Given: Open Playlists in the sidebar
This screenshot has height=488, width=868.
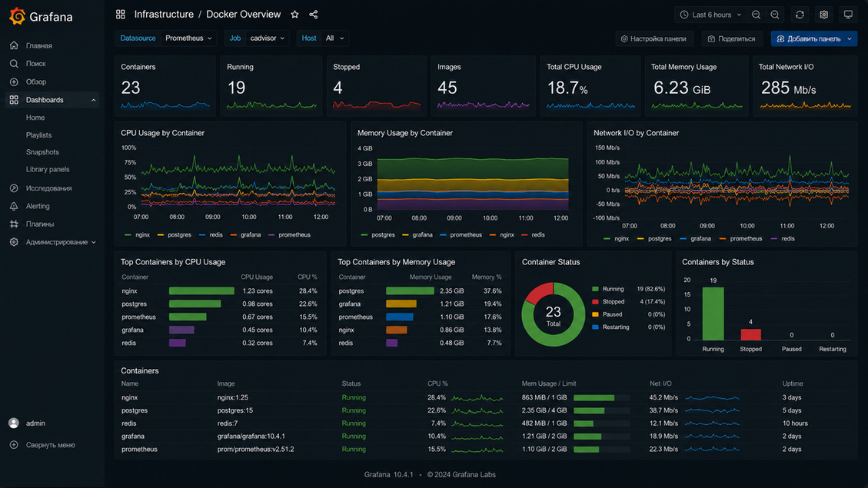Looking at the screenshot, I should pos(38,135).
